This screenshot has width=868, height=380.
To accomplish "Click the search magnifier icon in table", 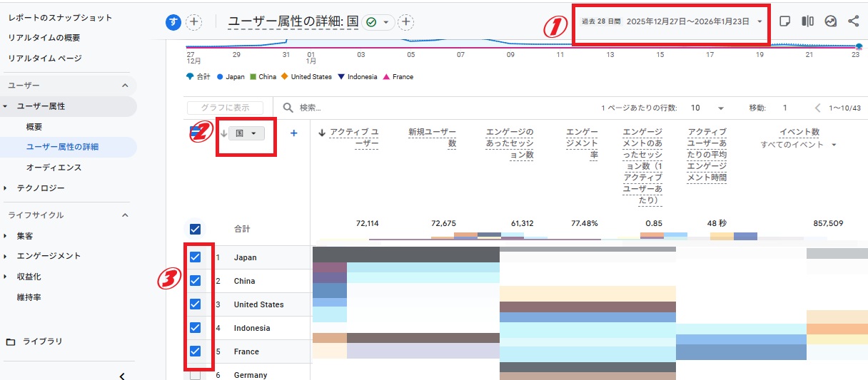I will 288,108.
